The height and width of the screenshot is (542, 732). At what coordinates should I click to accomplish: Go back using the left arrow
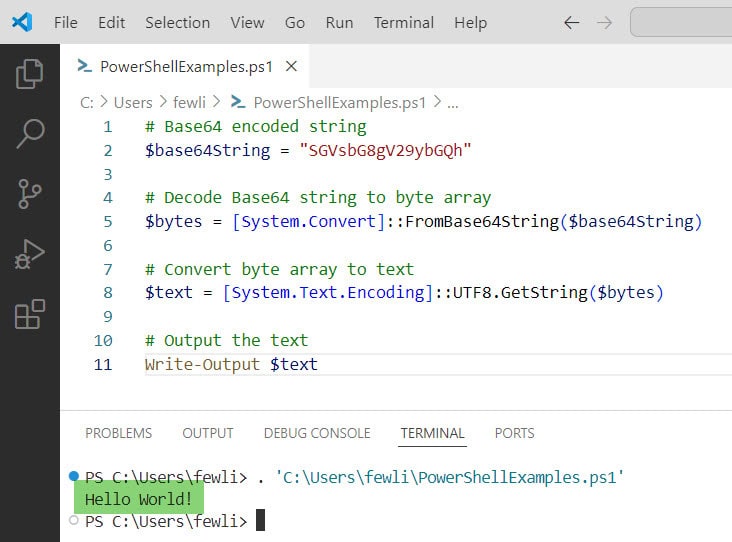tap(571, 22)
